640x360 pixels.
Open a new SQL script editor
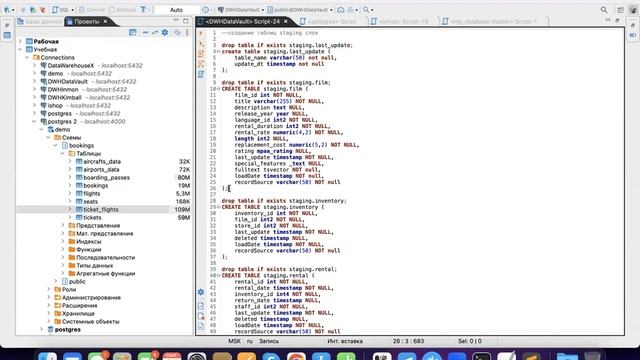61,10
